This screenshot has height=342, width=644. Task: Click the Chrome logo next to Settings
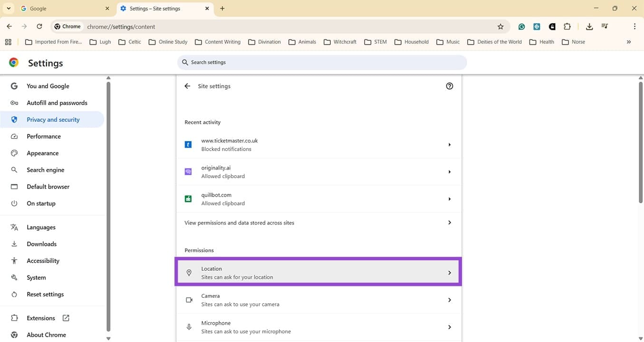[13, 62]
